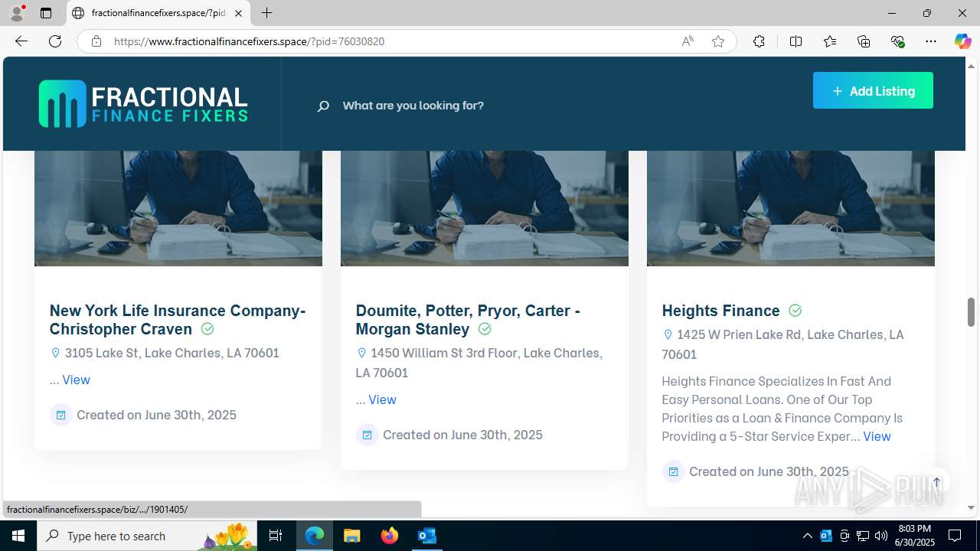This screenshot has height=551, width=980.
Task: View site information lock icon
Action: (96, 41)
